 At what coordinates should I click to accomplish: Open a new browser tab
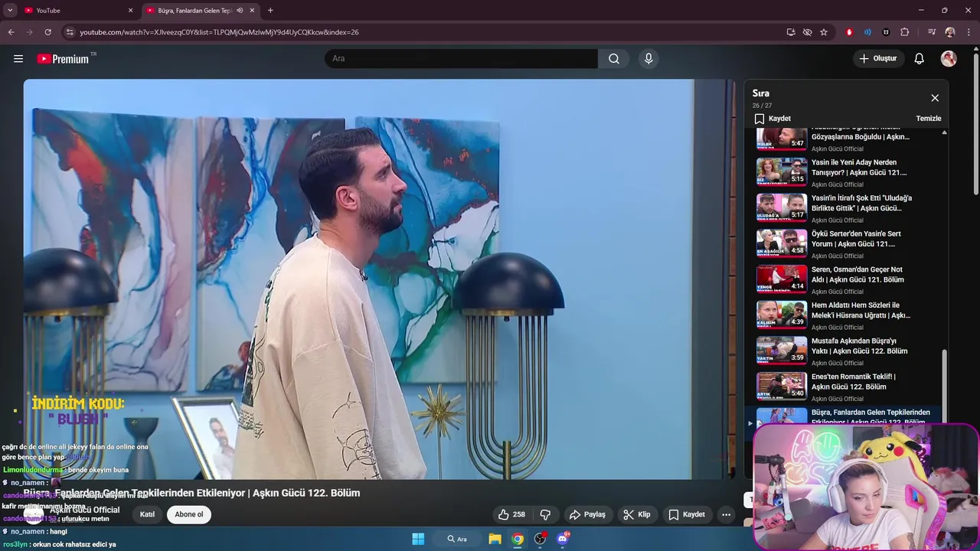tap(270, 11)
